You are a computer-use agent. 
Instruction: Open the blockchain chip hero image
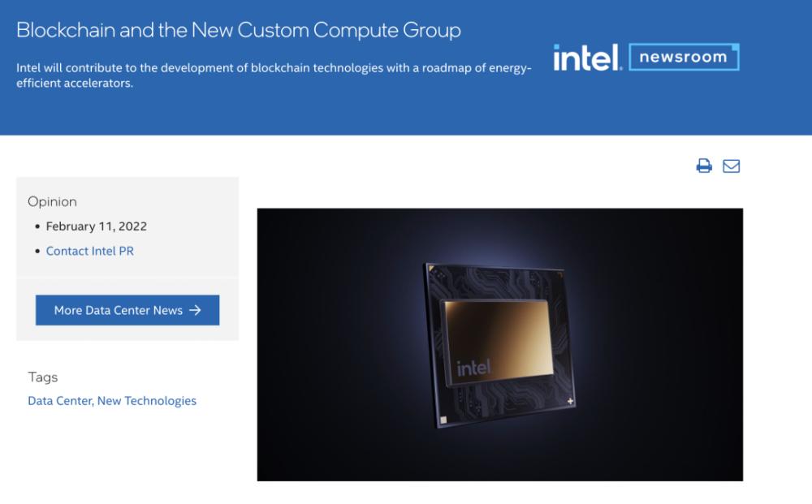tap(500, 345)
